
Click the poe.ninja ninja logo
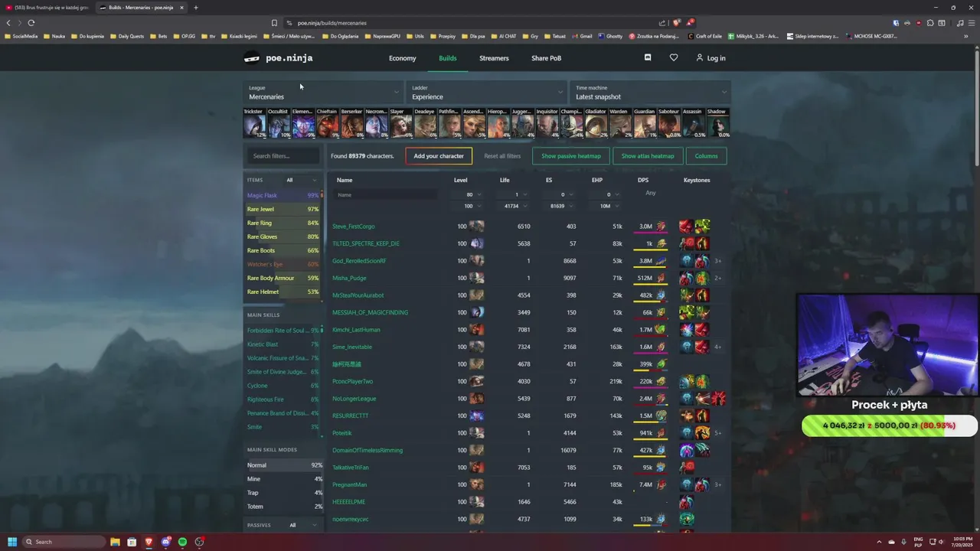click(252, 58)
